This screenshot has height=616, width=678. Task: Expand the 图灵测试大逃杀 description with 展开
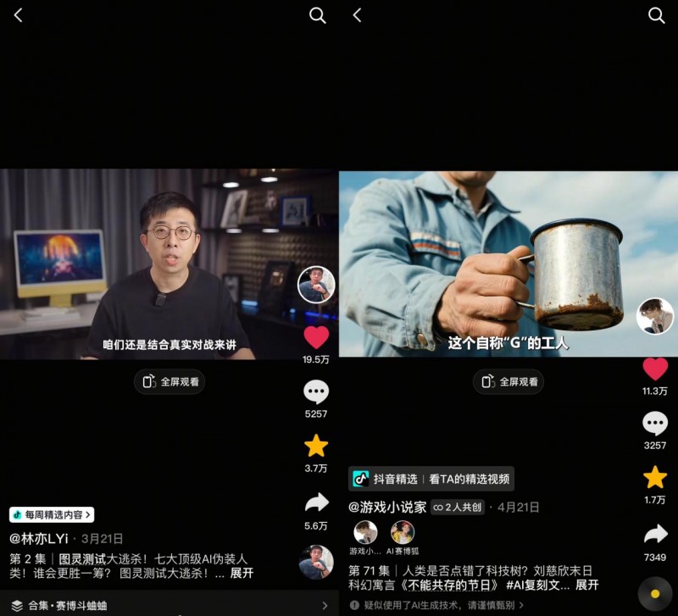point(242,573)
